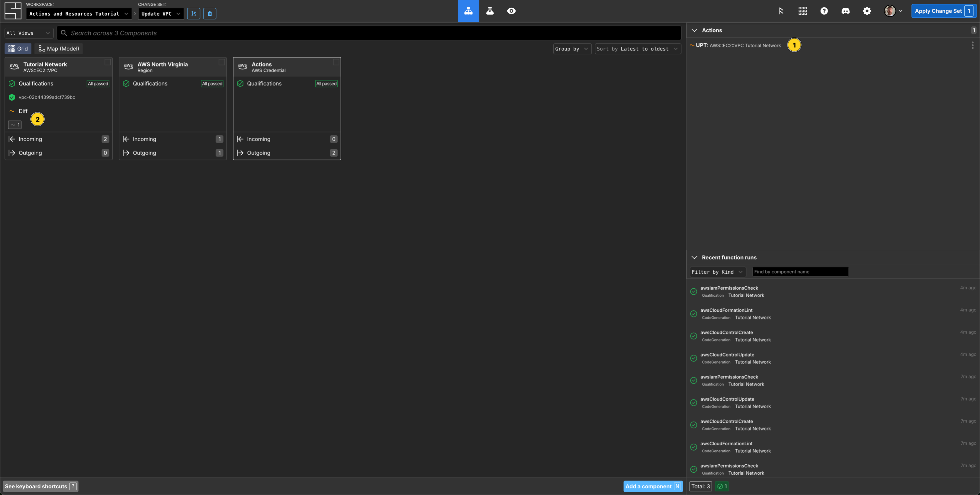Click the AWS logo on AWS North Virginia card
980x495 pixels.
pos(128,66)
